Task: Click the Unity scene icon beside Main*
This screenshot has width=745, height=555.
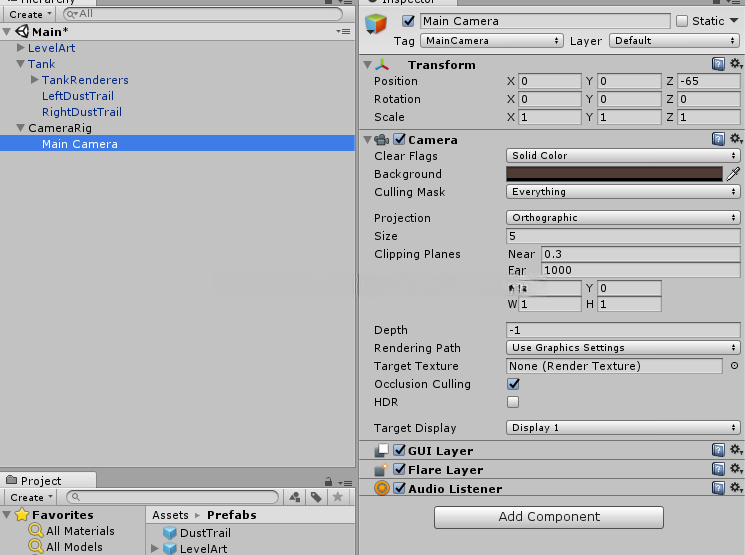Action: click(x=22, y=31)
